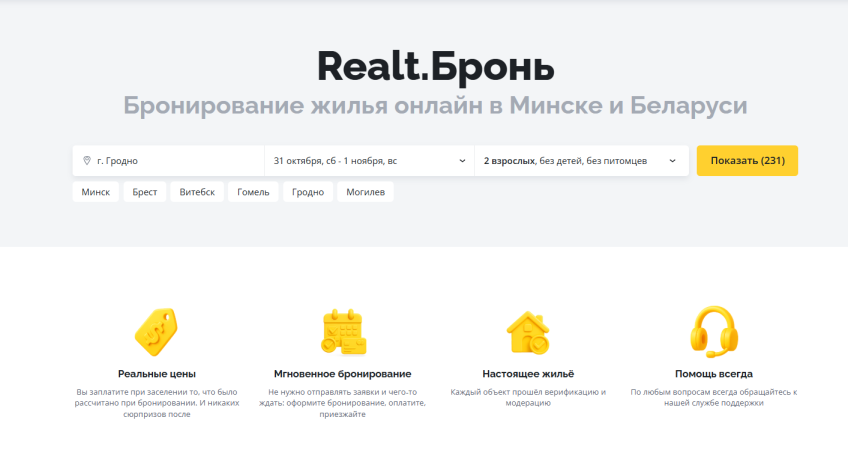Image resolution: width=848 pixels, height=456 pixels.
Task: Open the dates dropdown chevron
Action: 462,161
